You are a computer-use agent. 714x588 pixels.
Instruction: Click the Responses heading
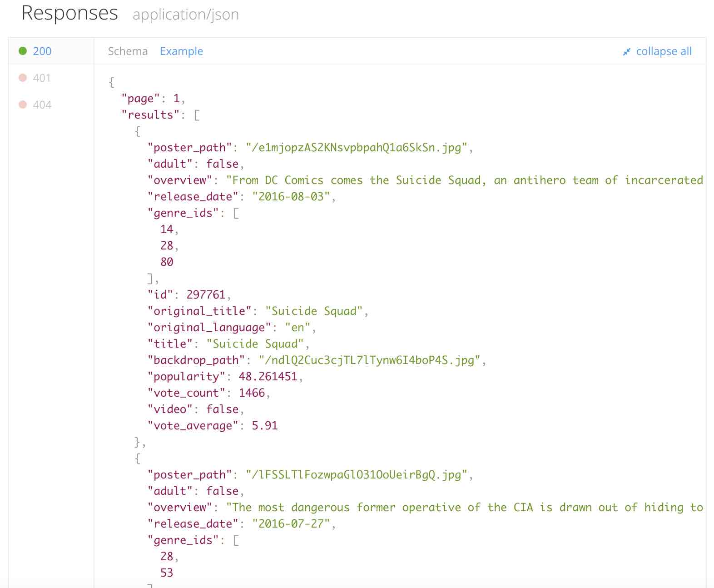(70, 13)
